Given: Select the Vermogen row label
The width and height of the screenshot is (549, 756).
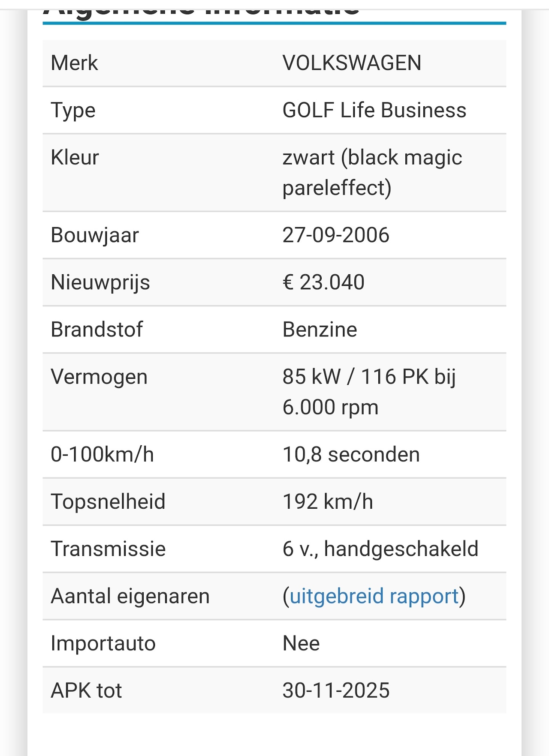Looking at the screenshot, I should click(99, 377).
